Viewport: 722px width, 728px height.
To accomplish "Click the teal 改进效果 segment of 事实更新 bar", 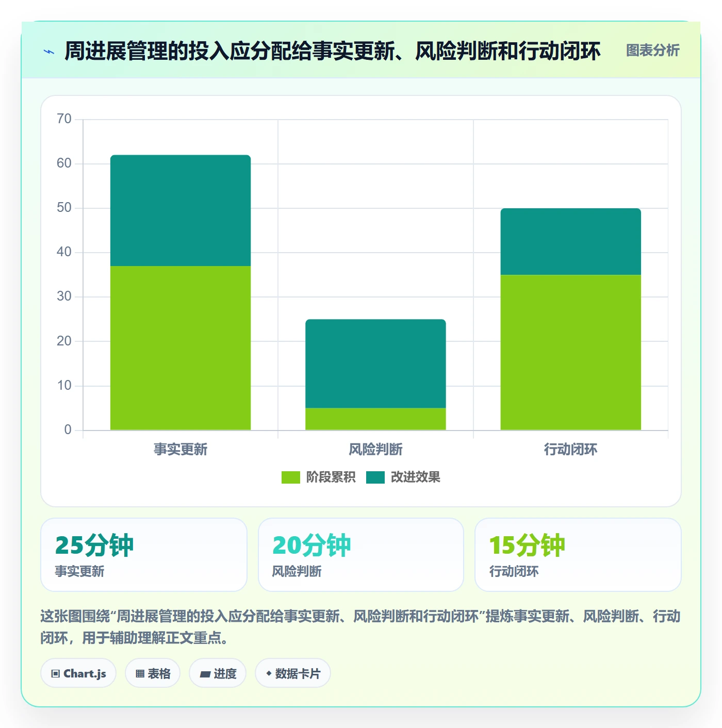I will point(180,210).
